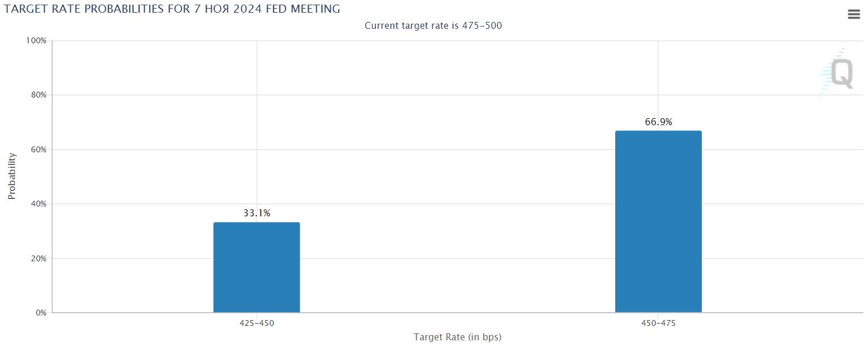Click the 20% y-axis tick label

click(x=39, y=258)
